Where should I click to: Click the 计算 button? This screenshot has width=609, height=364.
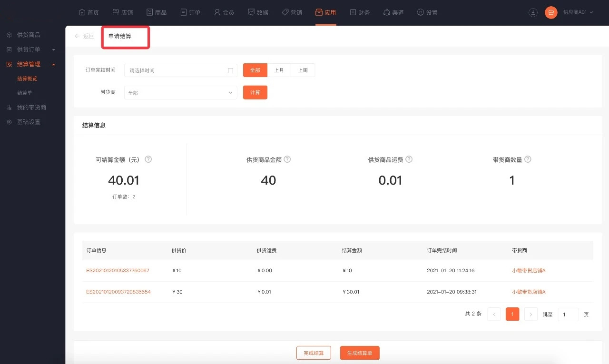pos(255,92)
